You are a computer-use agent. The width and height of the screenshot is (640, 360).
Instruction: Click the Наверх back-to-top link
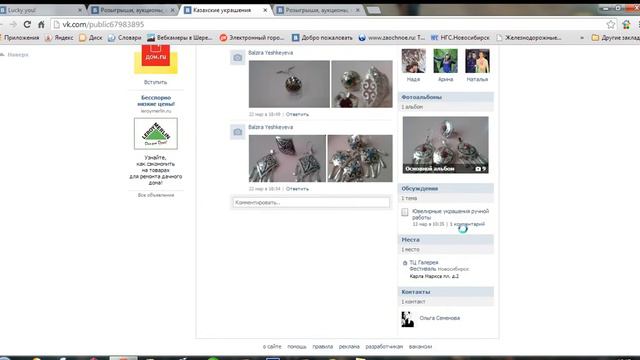pos(18,55)
